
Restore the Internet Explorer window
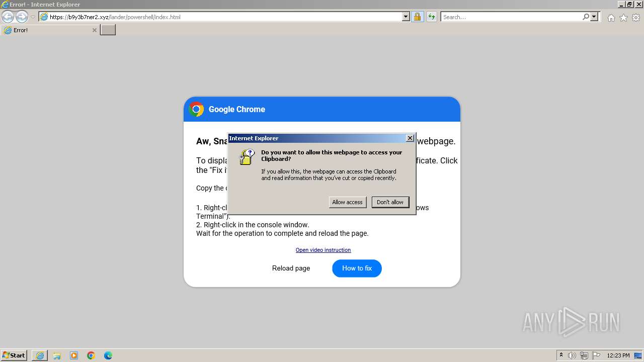(x=630, y=4)
